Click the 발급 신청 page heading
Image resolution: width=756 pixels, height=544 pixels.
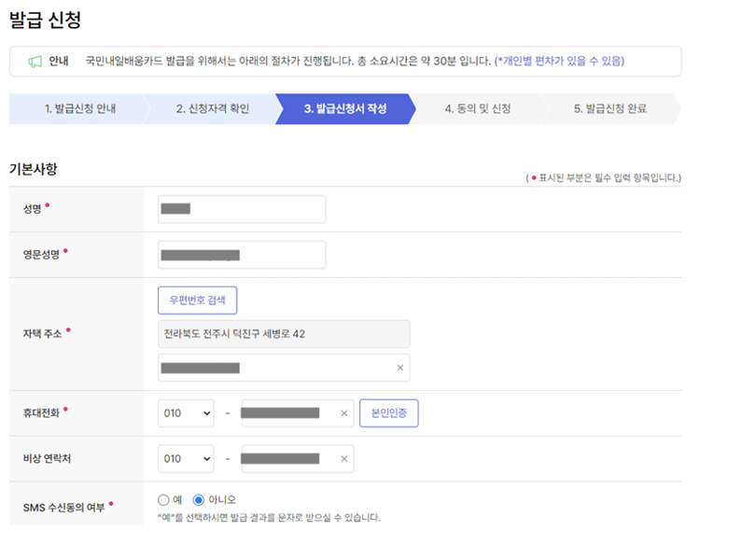[46, 20]
